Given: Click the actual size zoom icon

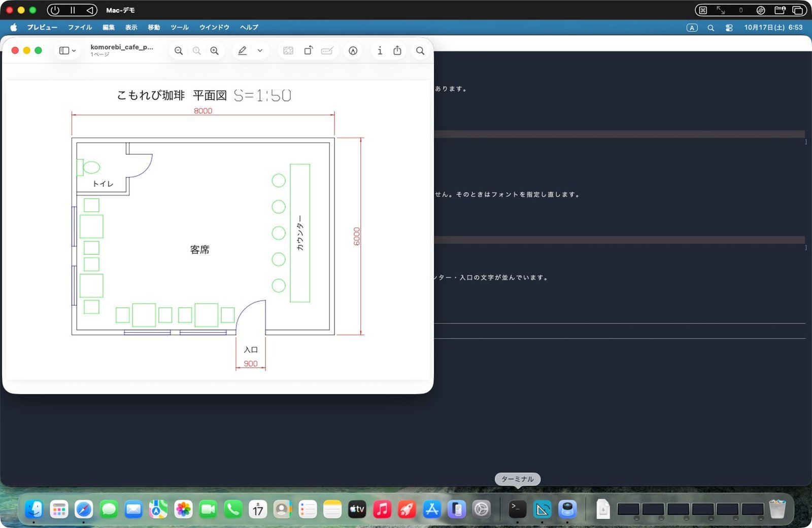Looking at the screenshot, I should pyautogui.click(x=197, y=51).
